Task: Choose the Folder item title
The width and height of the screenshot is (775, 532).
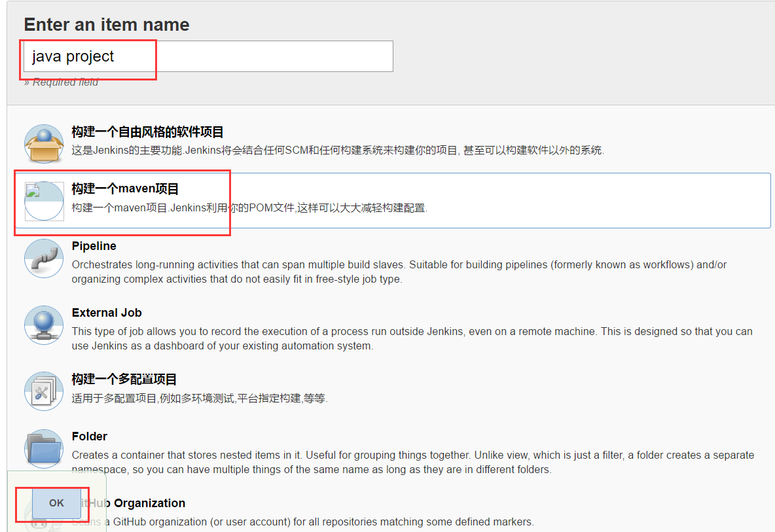Action: click(x=90, y=436)
